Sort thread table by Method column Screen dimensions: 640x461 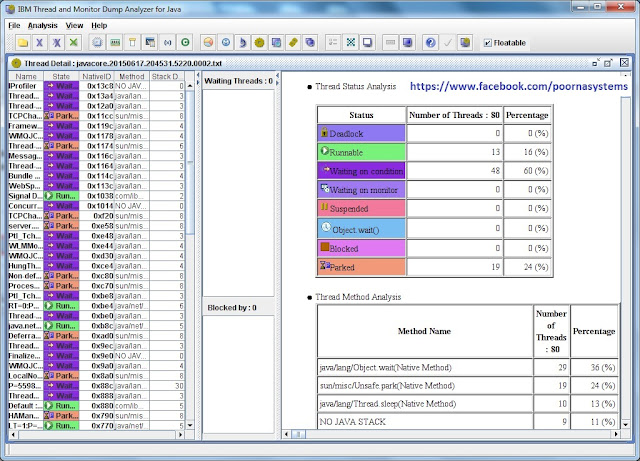click(x=132, y=76)
